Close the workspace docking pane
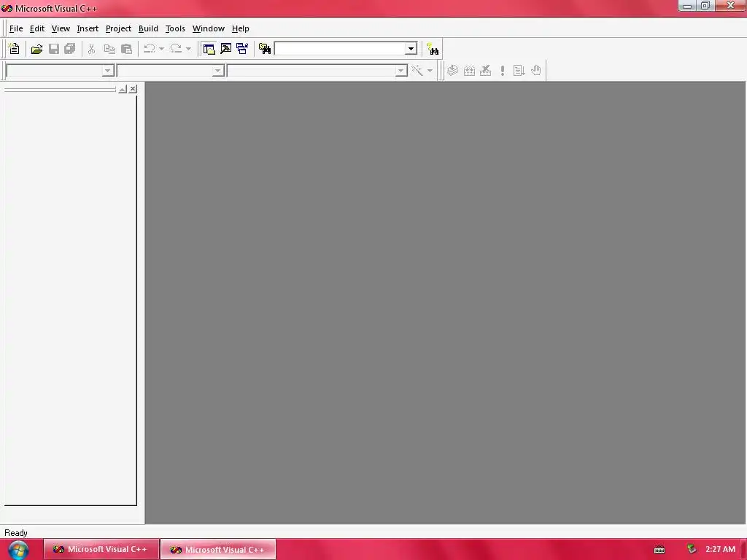The height and width of the screenshot is (560, 747). point(133,89)
